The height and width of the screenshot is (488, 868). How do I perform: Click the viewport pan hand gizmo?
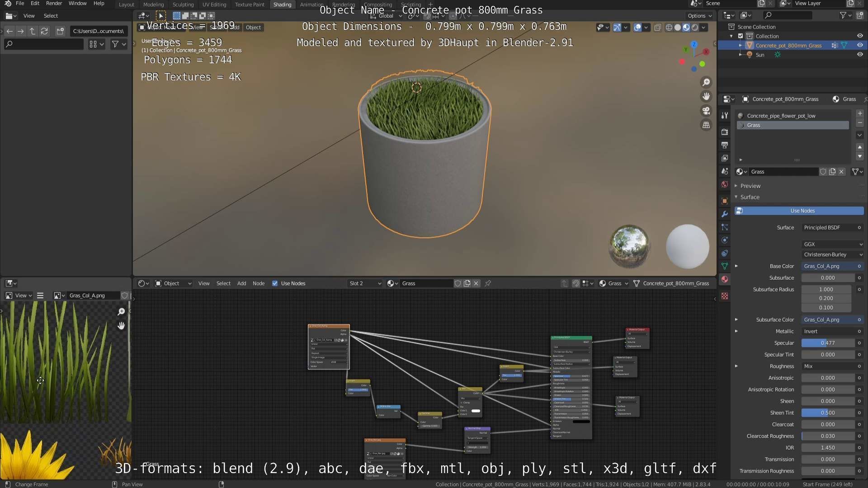click(x=706, y=96)
